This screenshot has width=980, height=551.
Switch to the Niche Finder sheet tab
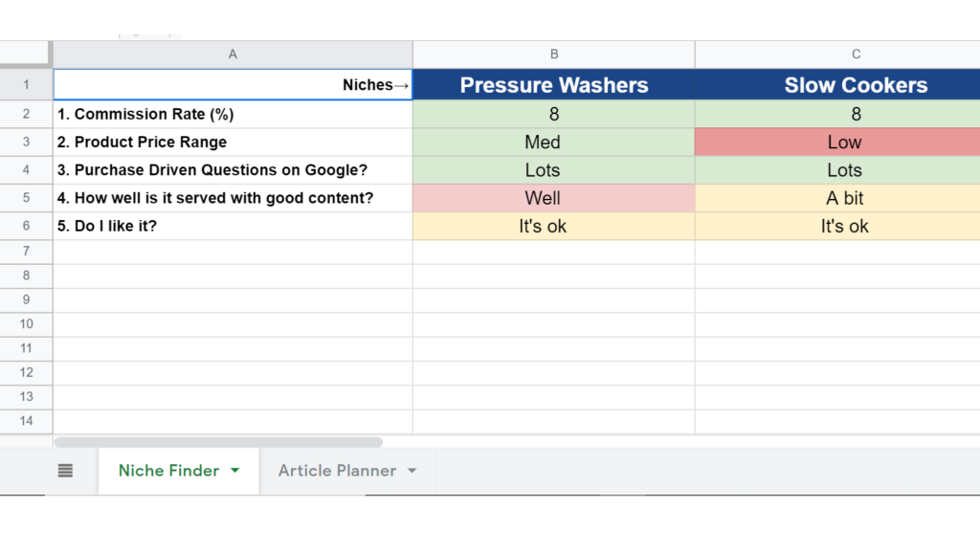[x=168, y=471]
